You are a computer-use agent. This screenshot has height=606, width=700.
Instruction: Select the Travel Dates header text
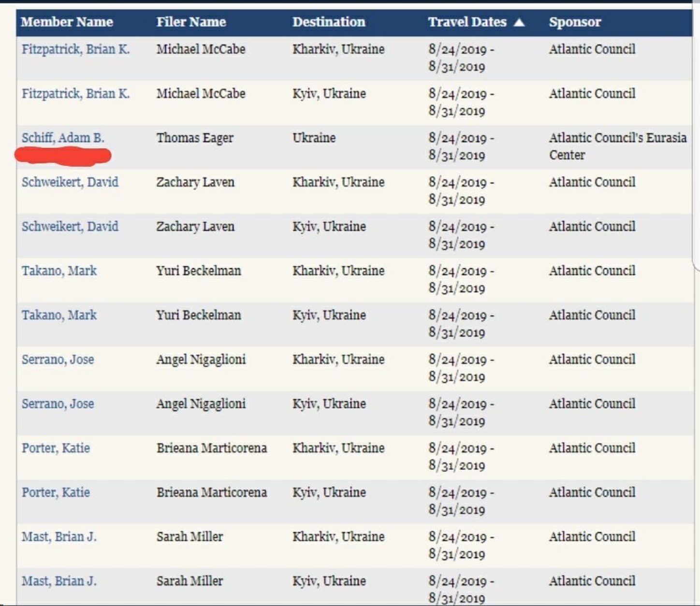coord(467,22)
